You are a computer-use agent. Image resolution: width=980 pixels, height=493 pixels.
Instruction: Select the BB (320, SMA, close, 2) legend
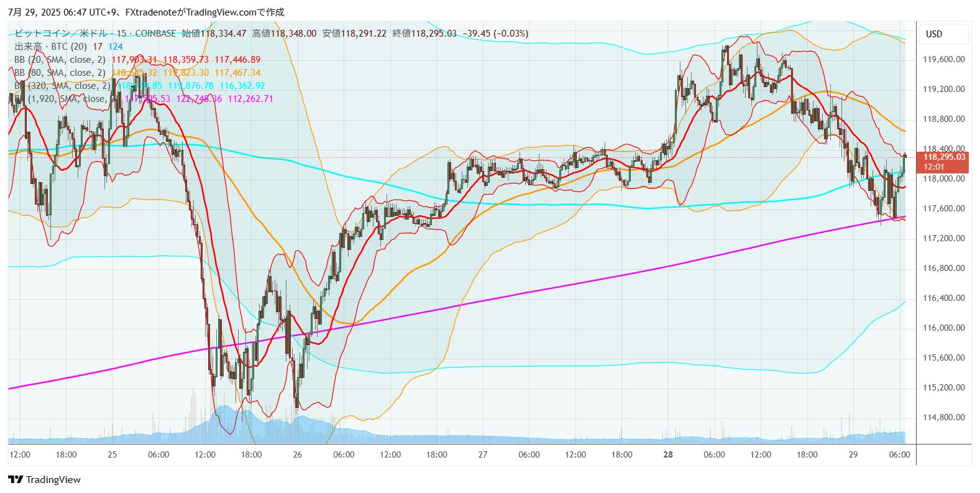click(x=63, y=86)
